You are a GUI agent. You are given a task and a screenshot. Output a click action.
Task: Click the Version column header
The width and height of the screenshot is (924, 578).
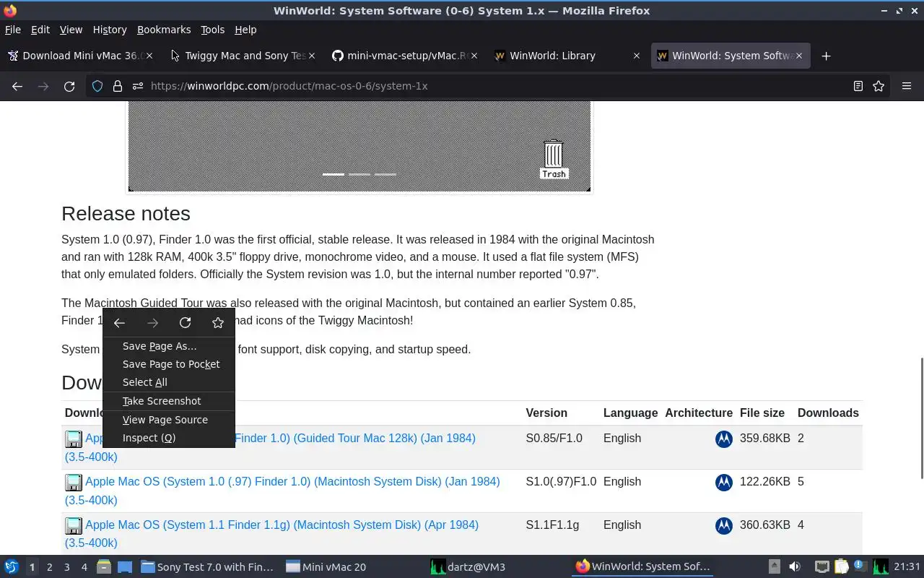tap(546, 413)
